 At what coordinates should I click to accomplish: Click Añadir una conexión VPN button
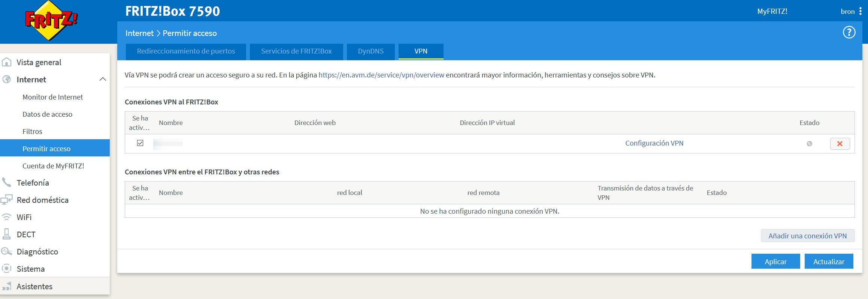click(x=807, y=236)
